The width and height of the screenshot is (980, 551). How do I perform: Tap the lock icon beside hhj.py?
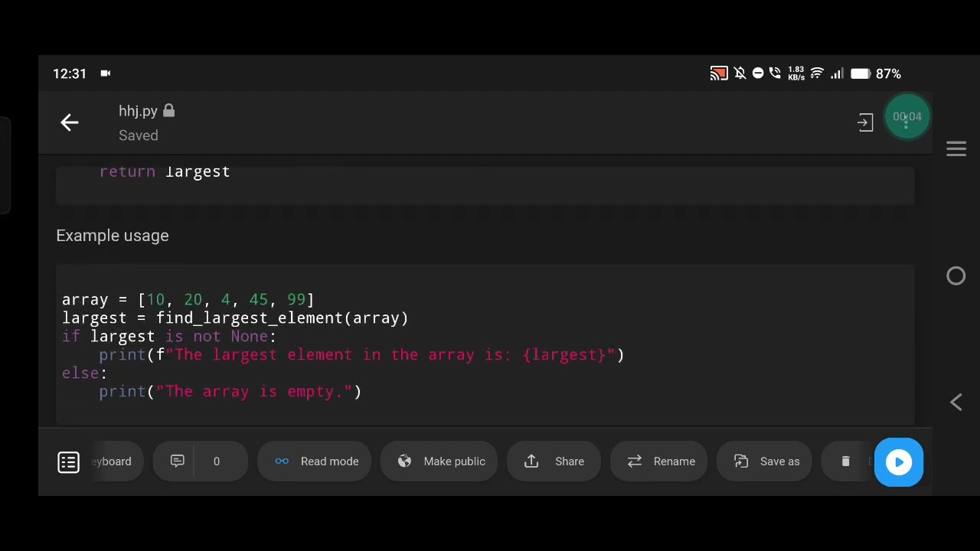coord(168,111)
